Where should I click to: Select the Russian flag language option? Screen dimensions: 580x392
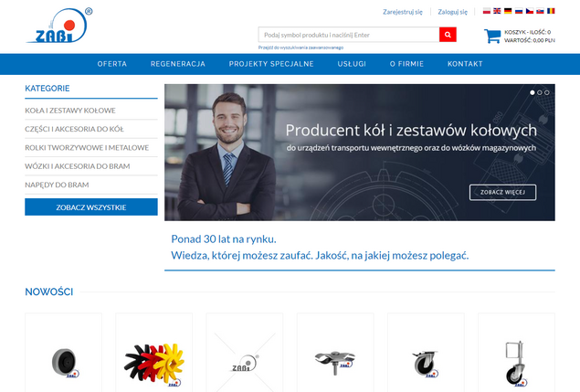point(519,12)
